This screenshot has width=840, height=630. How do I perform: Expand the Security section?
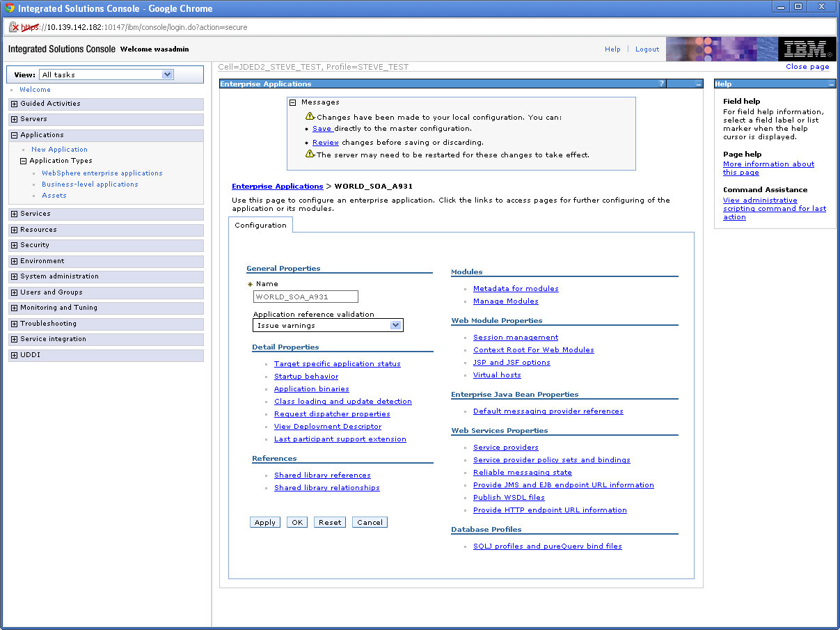15,245
